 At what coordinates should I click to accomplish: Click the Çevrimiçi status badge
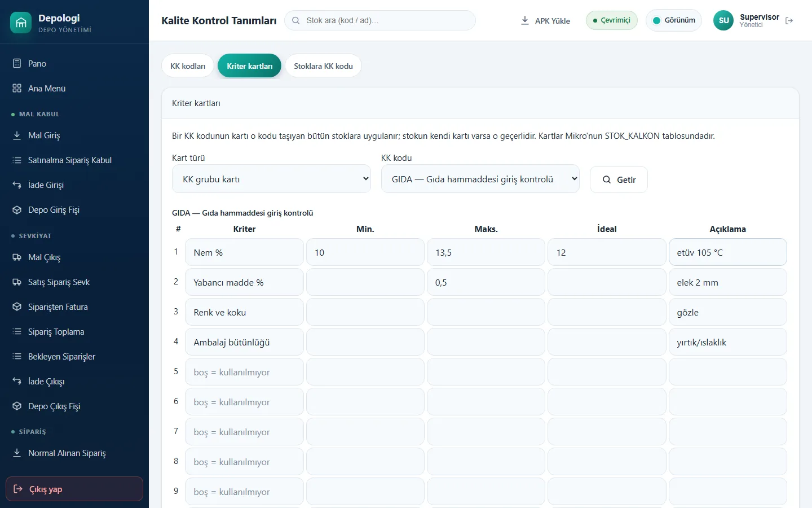(612, 20)
